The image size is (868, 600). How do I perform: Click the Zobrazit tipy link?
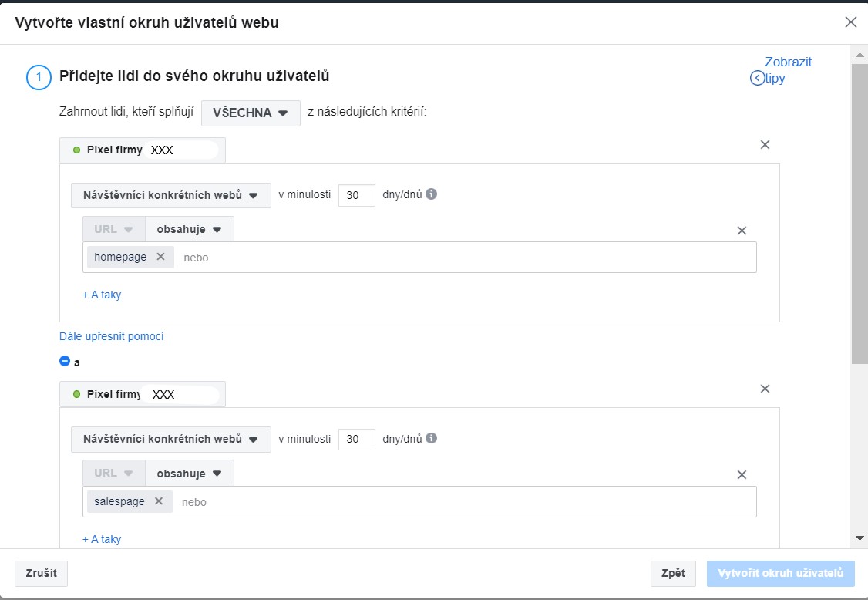(x=781, y=70)
